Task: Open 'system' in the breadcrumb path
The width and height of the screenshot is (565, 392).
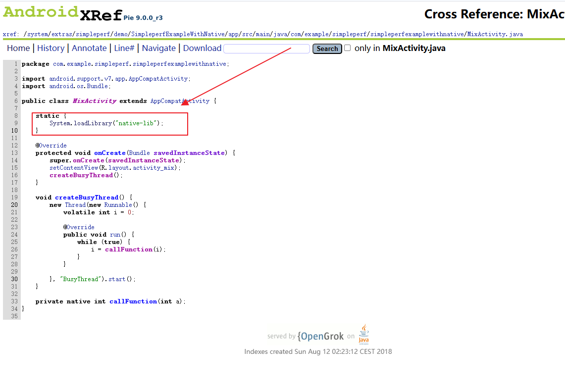Action: coord(38,34)
